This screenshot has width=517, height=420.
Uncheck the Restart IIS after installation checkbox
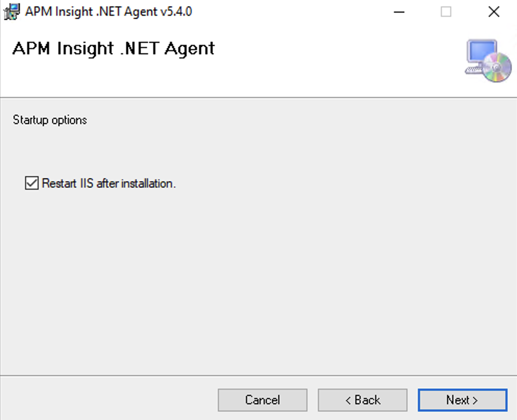click(x=32, y=183)
